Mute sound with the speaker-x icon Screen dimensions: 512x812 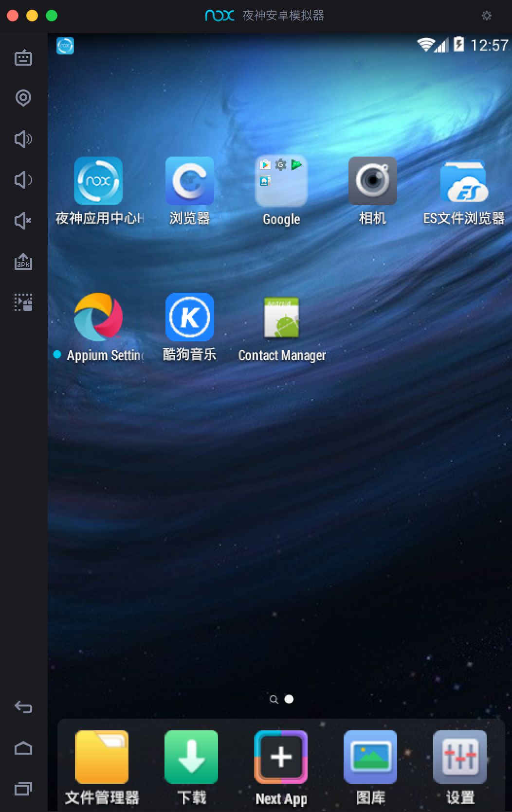click(23, 221)
